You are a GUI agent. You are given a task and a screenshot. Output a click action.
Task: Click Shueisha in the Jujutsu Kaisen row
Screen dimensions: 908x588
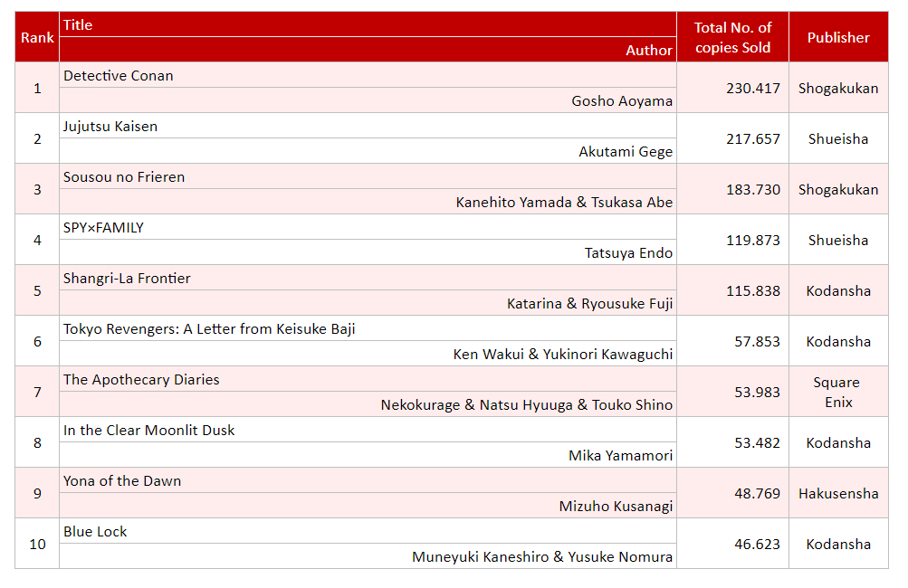[838, 139]
